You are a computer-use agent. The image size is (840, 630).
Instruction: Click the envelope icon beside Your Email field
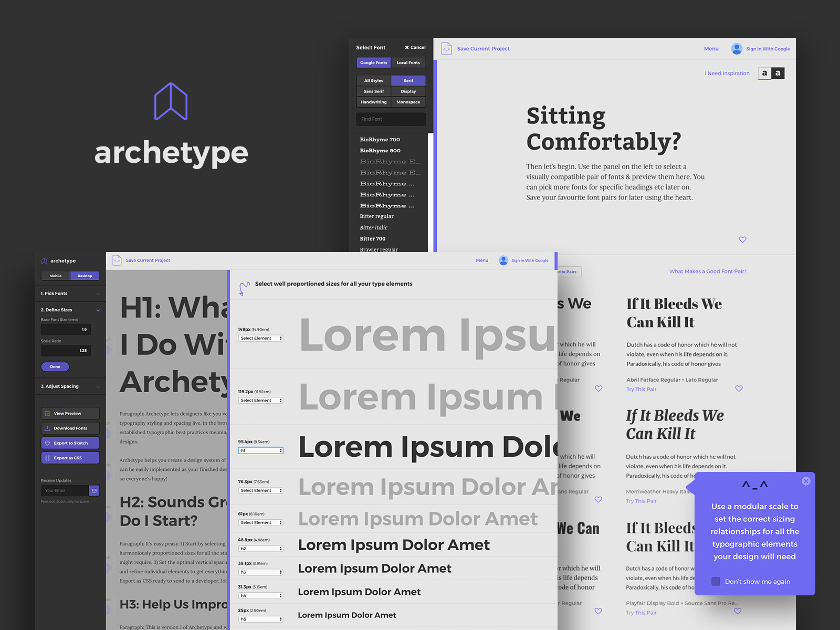[93, 490]
